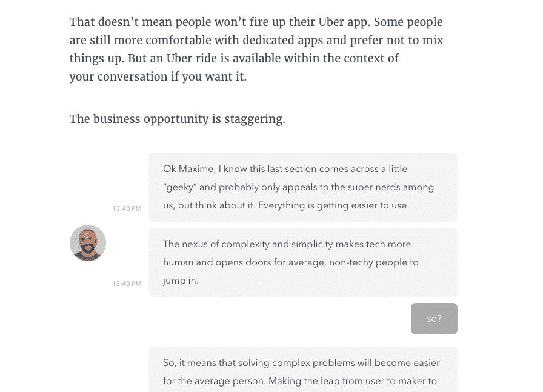The width and height of the screenshot is (543, 392).
Task: Click the 13:40 PM timestamp beside the "Ok Maxime" message
Action: click(127, 208)
